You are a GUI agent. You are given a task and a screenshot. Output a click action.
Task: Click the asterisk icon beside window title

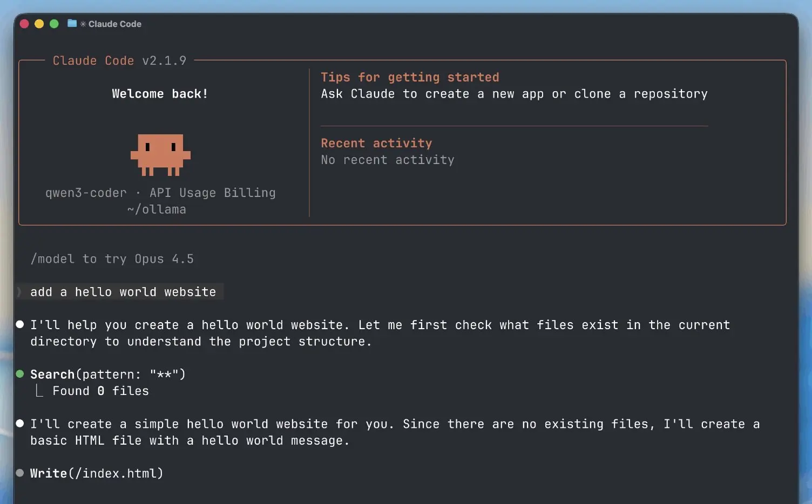(83, 24)
